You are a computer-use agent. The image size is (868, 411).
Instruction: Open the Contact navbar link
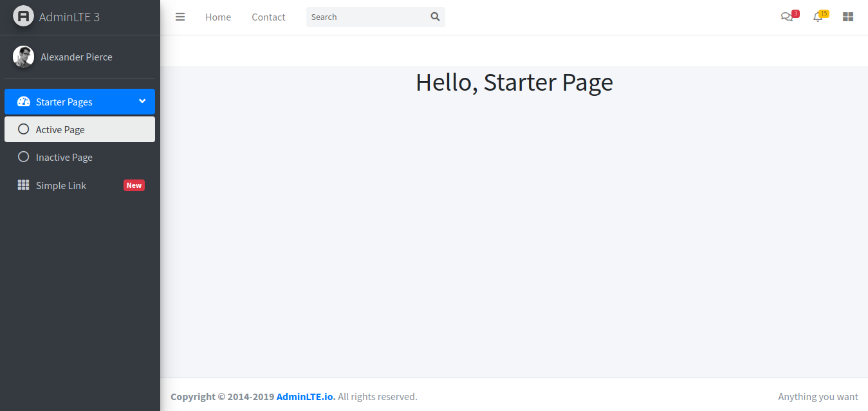(x=268, y=17)
